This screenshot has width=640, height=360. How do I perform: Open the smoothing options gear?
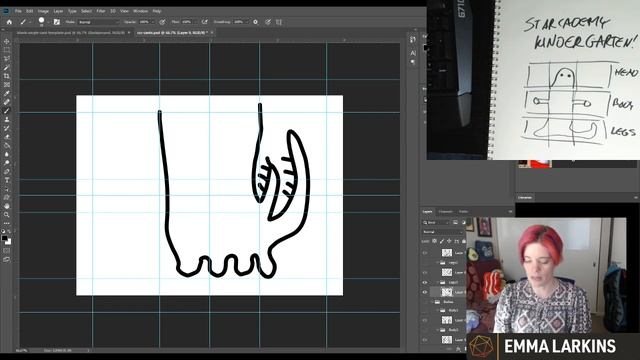256,22
